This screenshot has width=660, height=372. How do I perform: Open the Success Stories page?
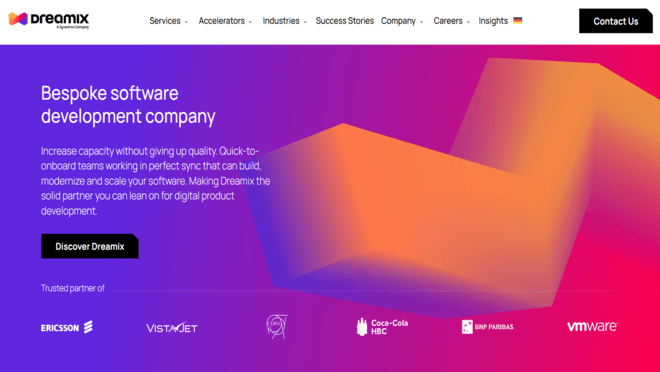[345, 21]
